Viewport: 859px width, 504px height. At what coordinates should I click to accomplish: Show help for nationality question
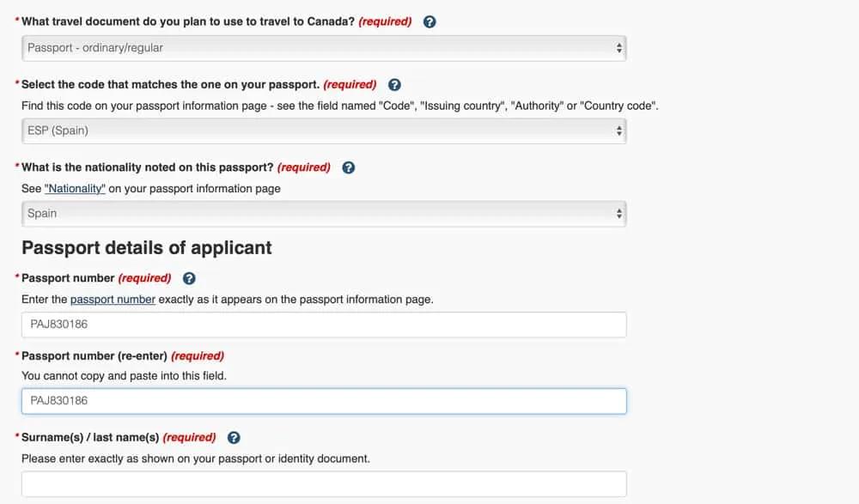[348, 167]
